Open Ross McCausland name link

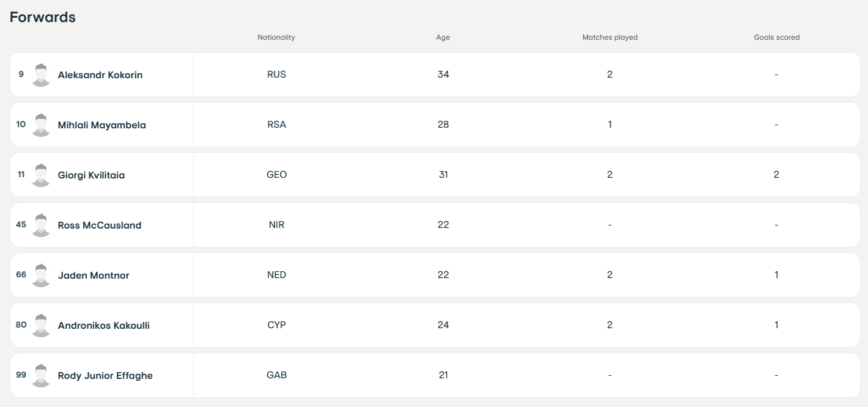[100, 226]
